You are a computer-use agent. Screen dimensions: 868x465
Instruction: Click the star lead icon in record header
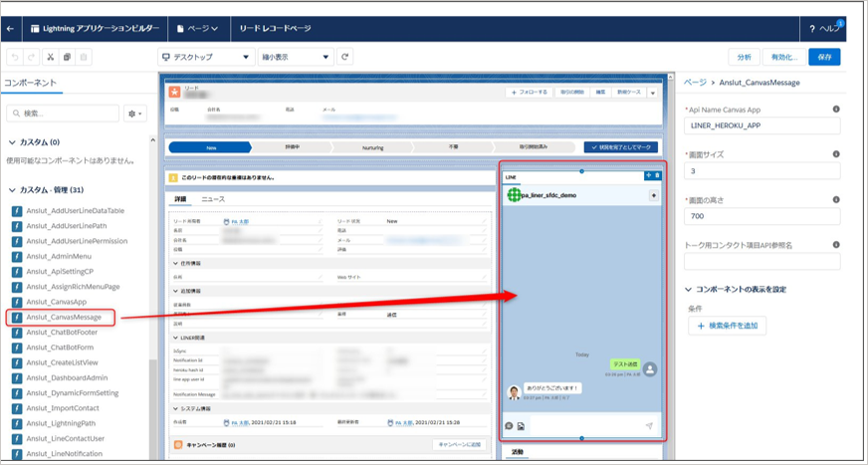click(174, 93)
